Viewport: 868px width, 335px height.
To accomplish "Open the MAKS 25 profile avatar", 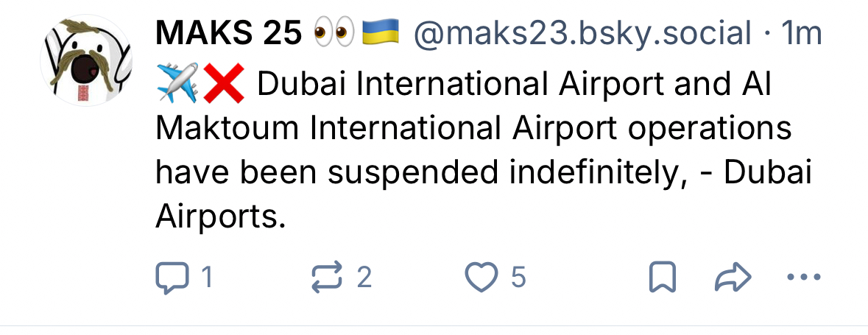I will [85, 60].
